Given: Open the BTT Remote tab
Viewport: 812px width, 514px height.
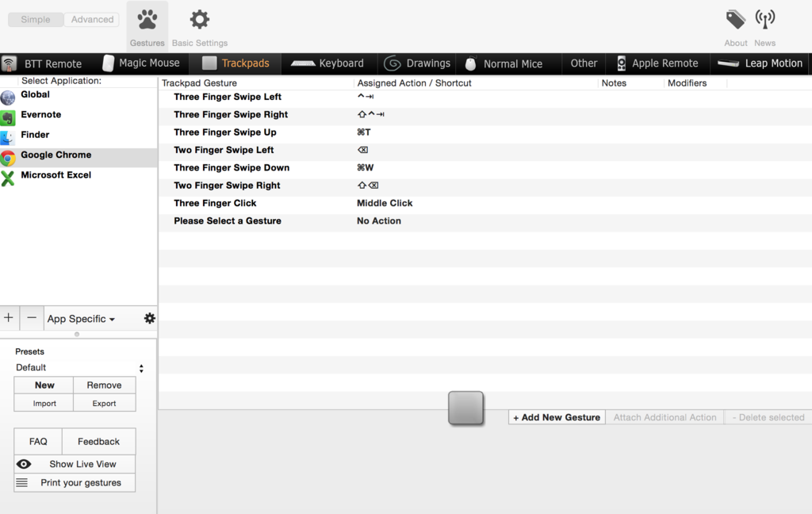Looking at the screenshot, I should (x=43, y=63).
